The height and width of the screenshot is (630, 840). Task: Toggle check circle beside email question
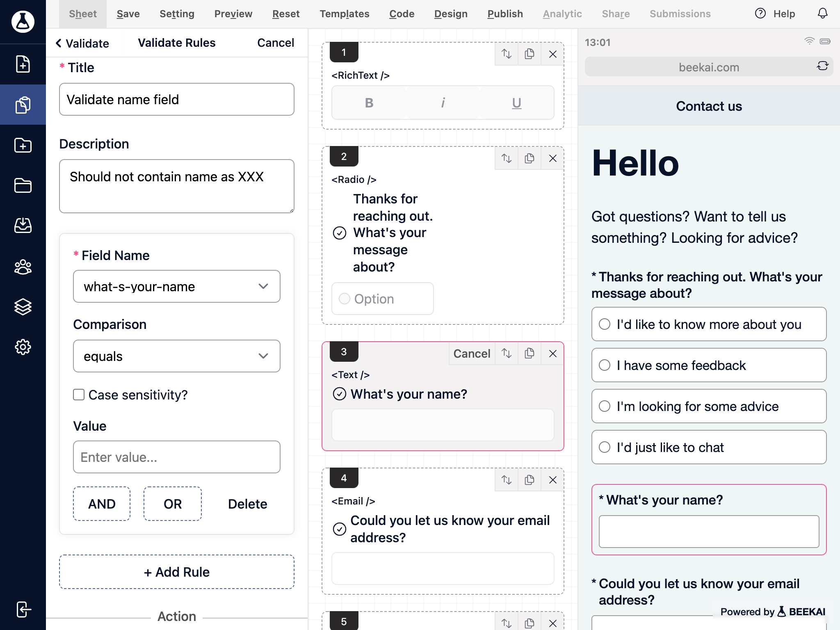pyautogui.click(x=340, y=529)
